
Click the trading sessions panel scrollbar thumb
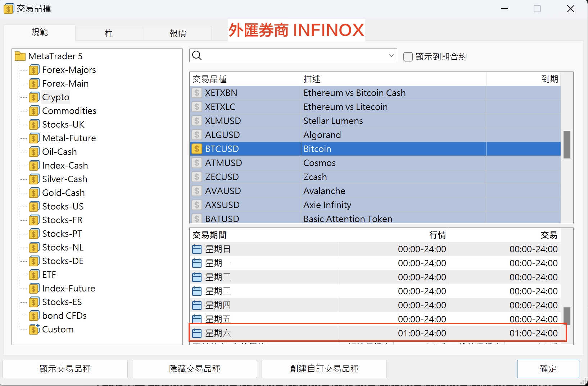click(x=567, y=316)
